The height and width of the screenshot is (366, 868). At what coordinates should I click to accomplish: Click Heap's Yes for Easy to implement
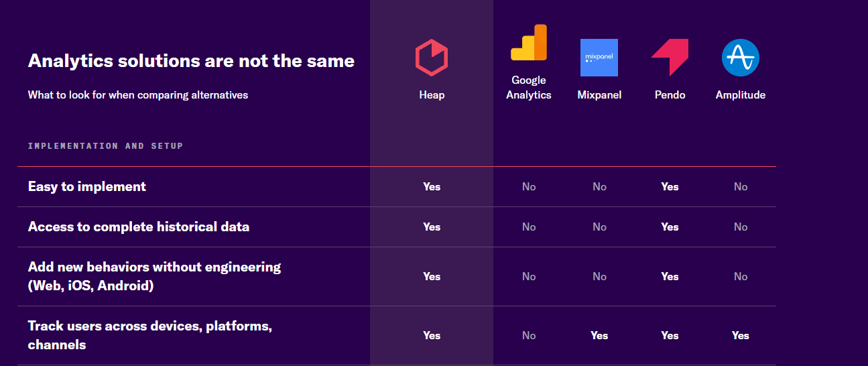click(x=432, y=187)
